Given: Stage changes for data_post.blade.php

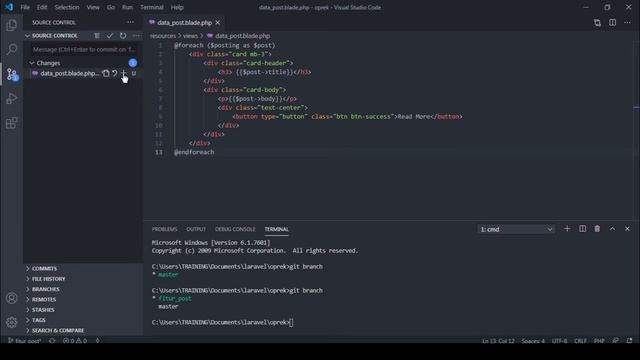Looking at the screenshot, I should [x=124, y=73].
